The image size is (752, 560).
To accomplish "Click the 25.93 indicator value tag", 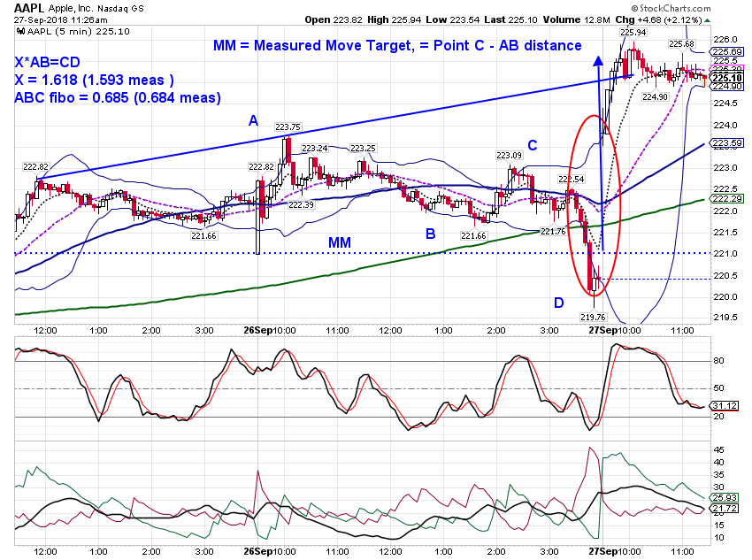I will 725,498.
